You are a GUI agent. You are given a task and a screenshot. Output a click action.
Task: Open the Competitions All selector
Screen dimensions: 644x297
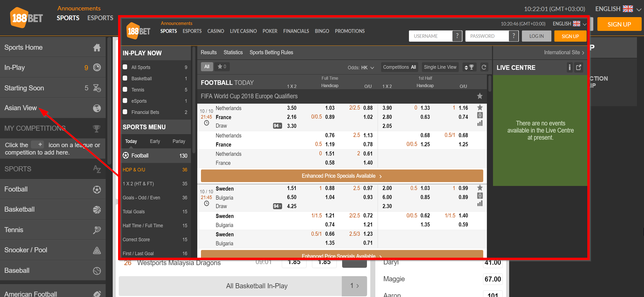click(399, 67)
